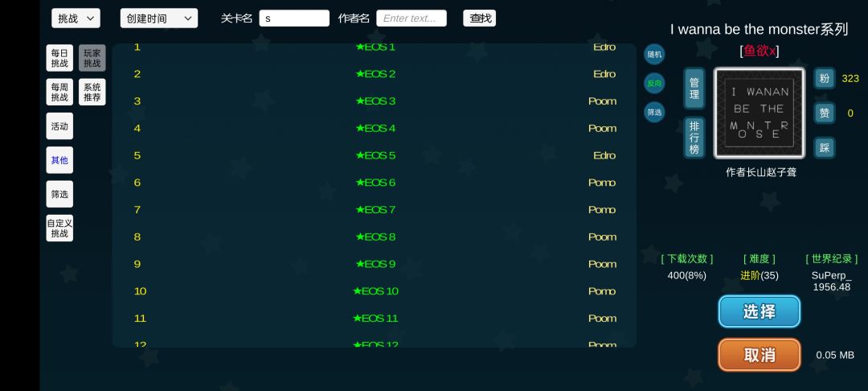
Task: Click the red 鱼欲x tag
Action: [759, 51]
